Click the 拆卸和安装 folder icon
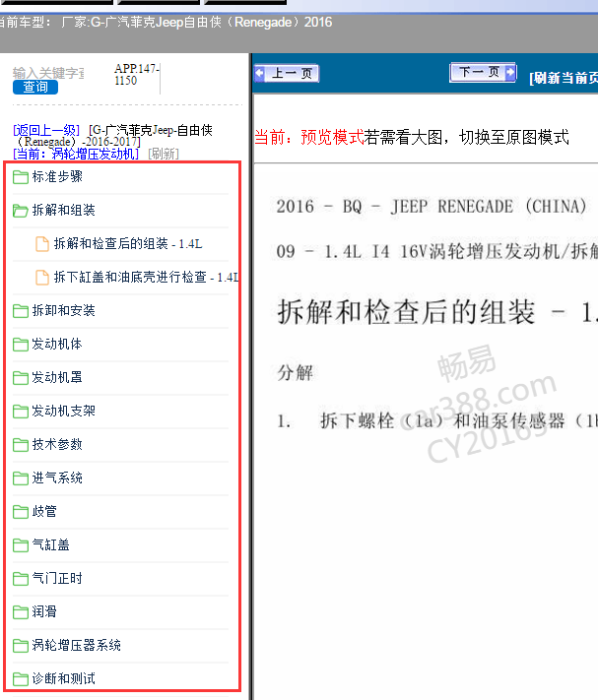Image resolution: width=598 pixels, height=700 pixels. 20,311
